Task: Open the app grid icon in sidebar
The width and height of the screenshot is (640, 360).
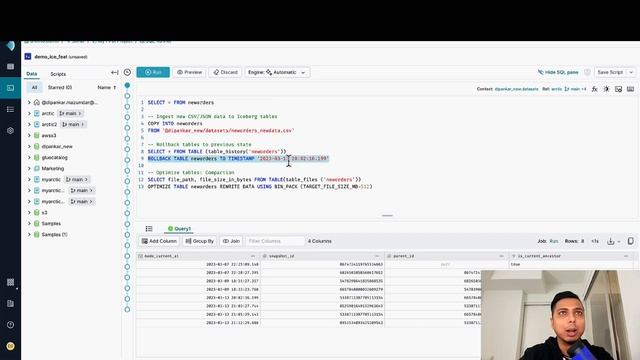Action: point(11,282)
